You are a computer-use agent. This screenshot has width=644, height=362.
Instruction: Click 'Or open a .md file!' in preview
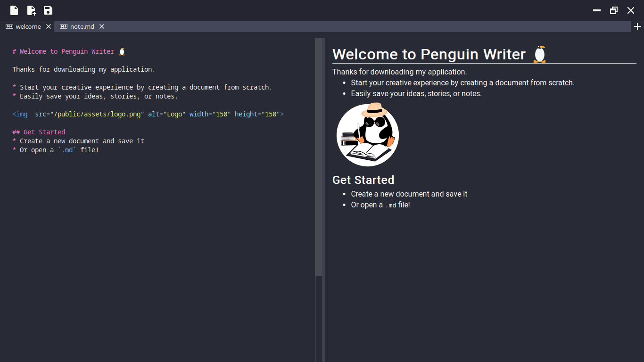tap(380, 205)
